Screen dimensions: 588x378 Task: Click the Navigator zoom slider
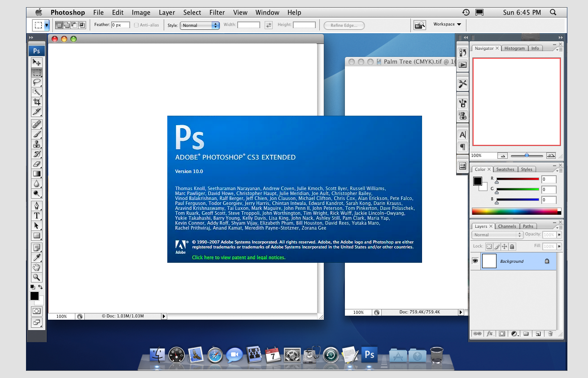(x=527, y=156)
